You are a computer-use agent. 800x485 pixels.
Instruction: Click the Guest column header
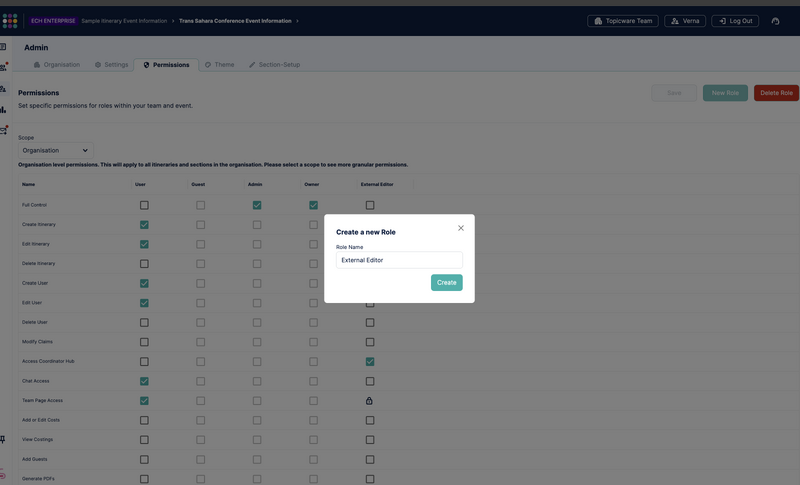198,184
